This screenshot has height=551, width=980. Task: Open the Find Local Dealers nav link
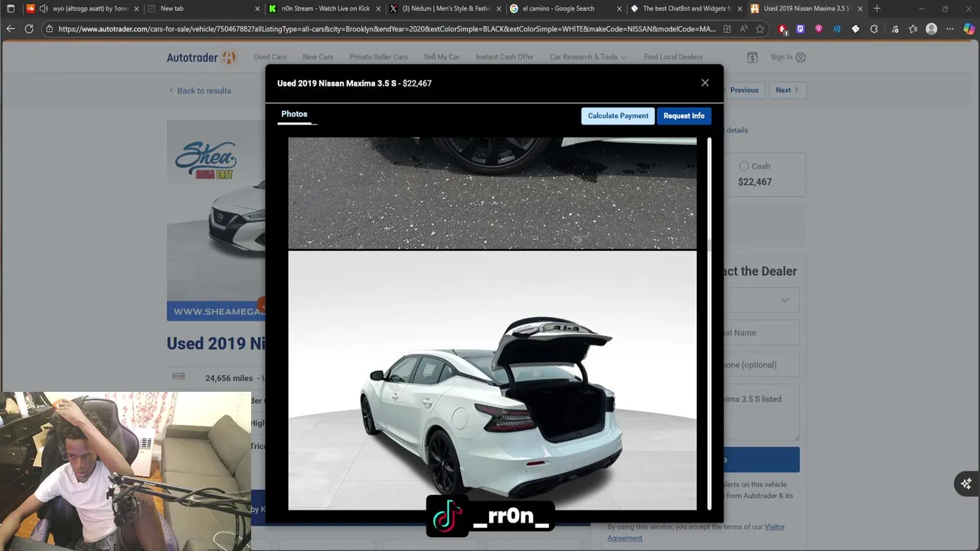[x=673, y=57]
